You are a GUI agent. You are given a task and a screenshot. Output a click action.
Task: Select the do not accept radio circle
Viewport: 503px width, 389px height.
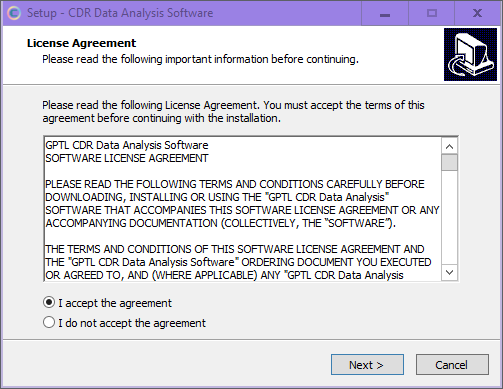(49, 322)
